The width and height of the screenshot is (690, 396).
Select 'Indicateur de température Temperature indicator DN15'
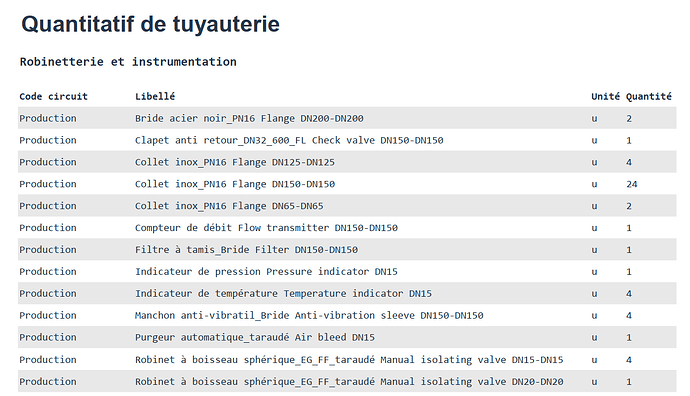[x=283, y=293]
